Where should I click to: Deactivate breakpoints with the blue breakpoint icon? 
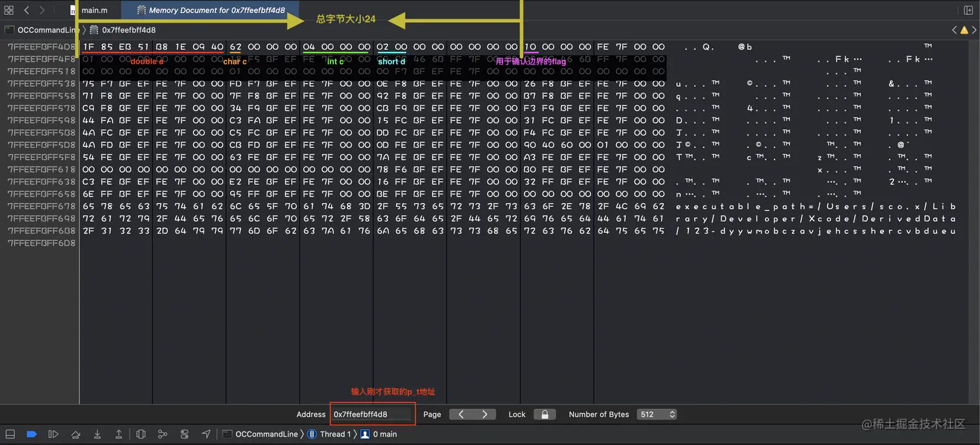pyautogui.click(x=31, y=434)
